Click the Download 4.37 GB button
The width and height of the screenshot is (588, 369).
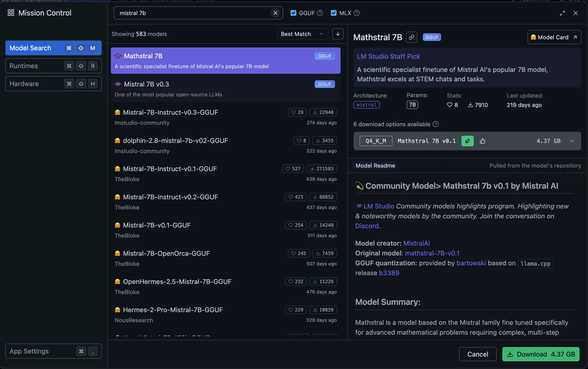pos(541,354)
